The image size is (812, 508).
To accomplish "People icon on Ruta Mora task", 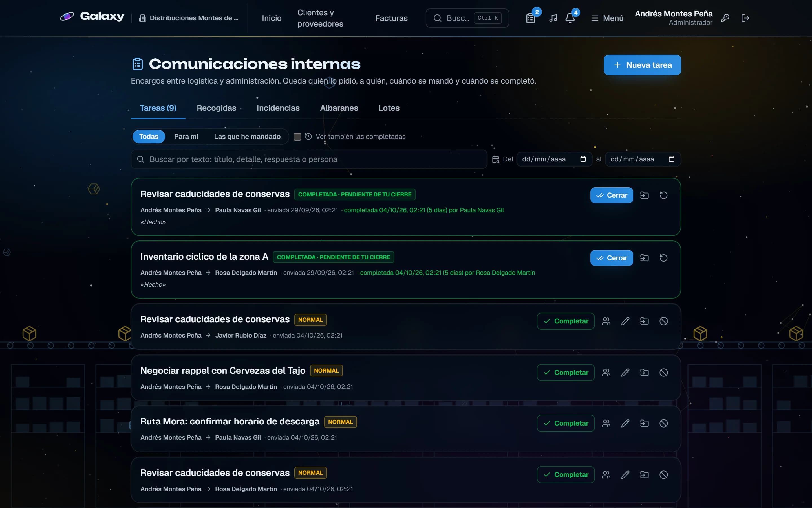I will coord(606,423).
